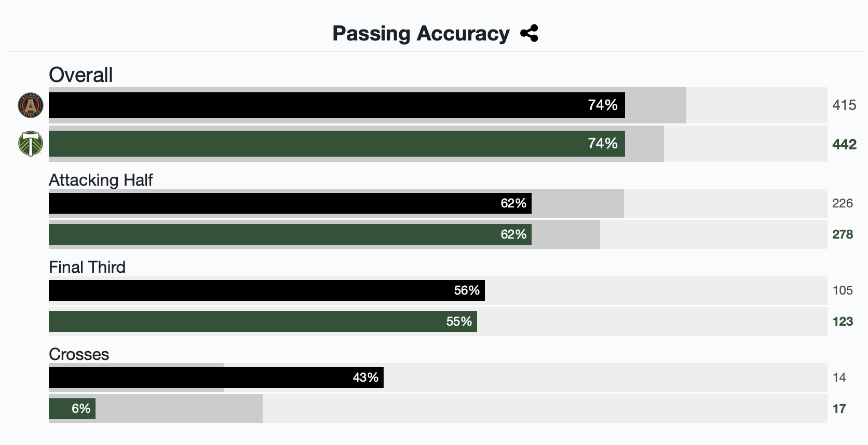Screen dimensions: 868x445
Task: Select the green Overall 74% bar
Action: [x=336, y=144]
